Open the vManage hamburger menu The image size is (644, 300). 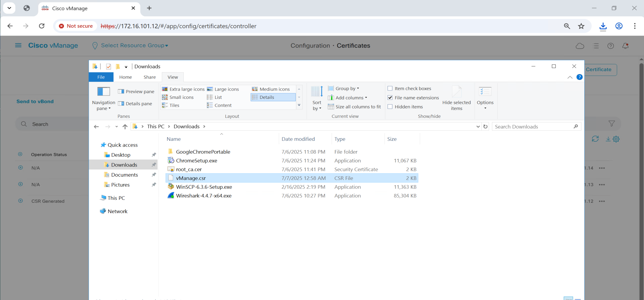pos(18,45)
